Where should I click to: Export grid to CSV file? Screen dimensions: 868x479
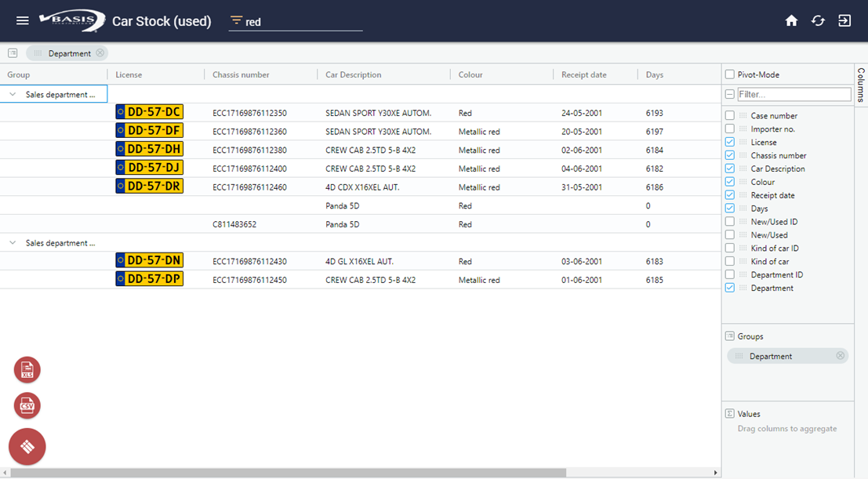27,405
